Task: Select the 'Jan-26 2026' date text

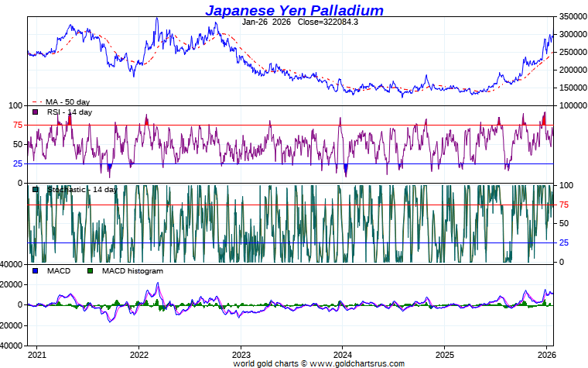Action: click(266, 22)
